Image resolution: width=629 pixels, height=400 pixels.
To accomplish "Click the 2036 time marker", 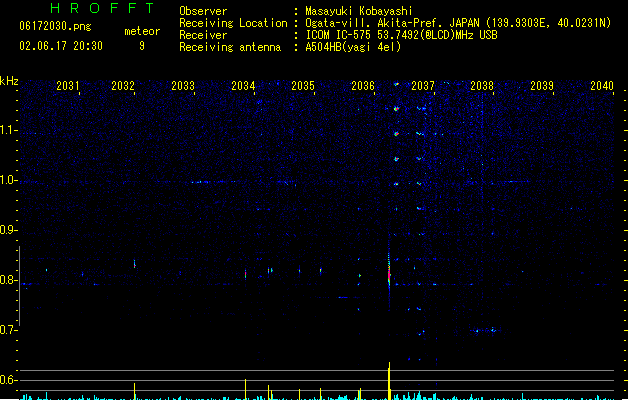I will point(363,86).
